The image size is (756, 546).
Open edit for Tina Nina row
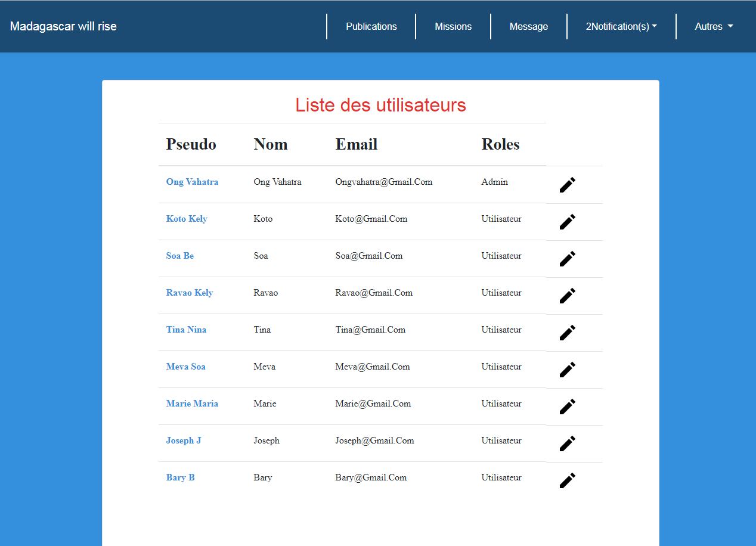click(567, 333)
